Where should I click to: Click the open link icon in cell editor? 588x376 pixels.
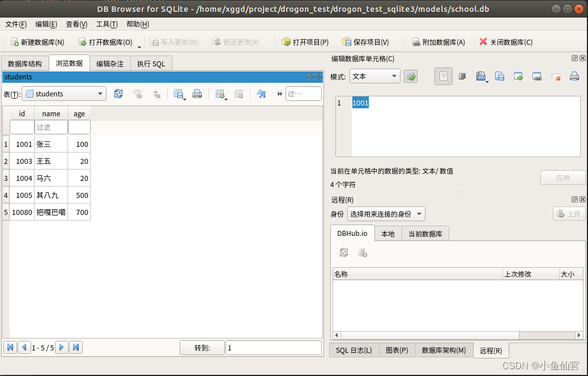pos(536,77)
